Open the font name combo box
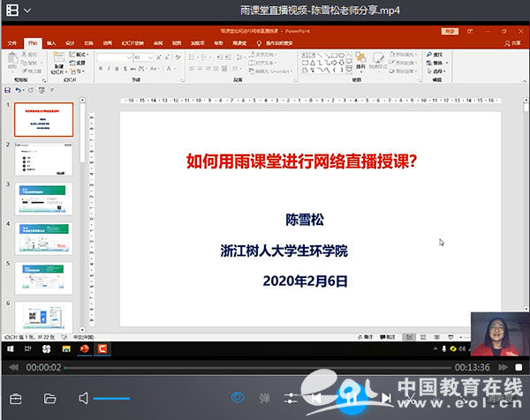530x420 pixels. (114, 57)
